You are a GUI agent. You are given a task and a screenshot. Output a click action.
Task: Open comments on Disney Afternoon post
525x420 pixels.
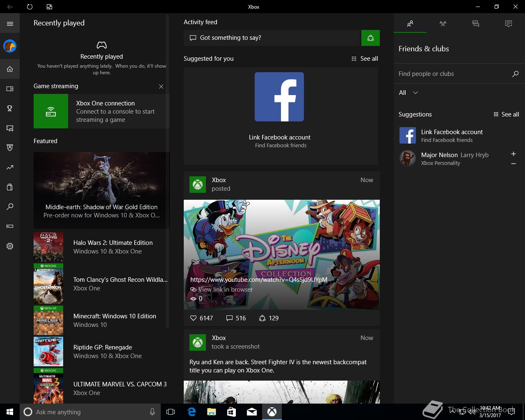(x=236, y=318)
